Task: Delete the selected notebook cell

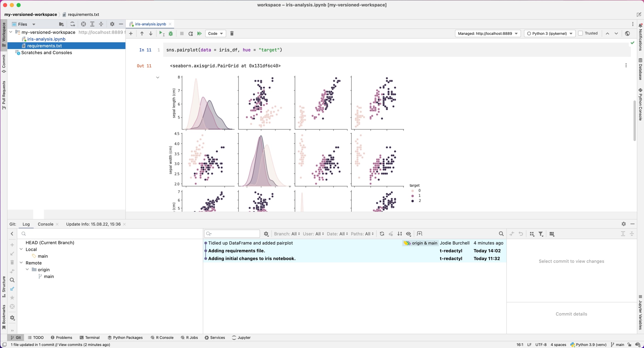Action: tap(232, 33)
